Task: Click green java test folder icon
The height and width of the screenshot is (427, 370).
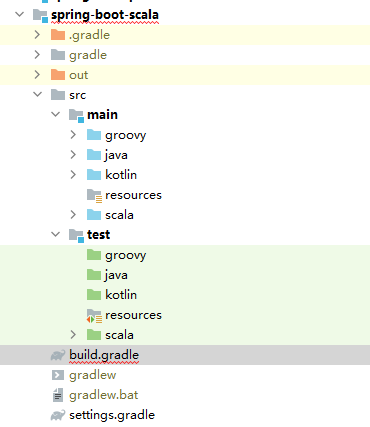Action: 94,275
